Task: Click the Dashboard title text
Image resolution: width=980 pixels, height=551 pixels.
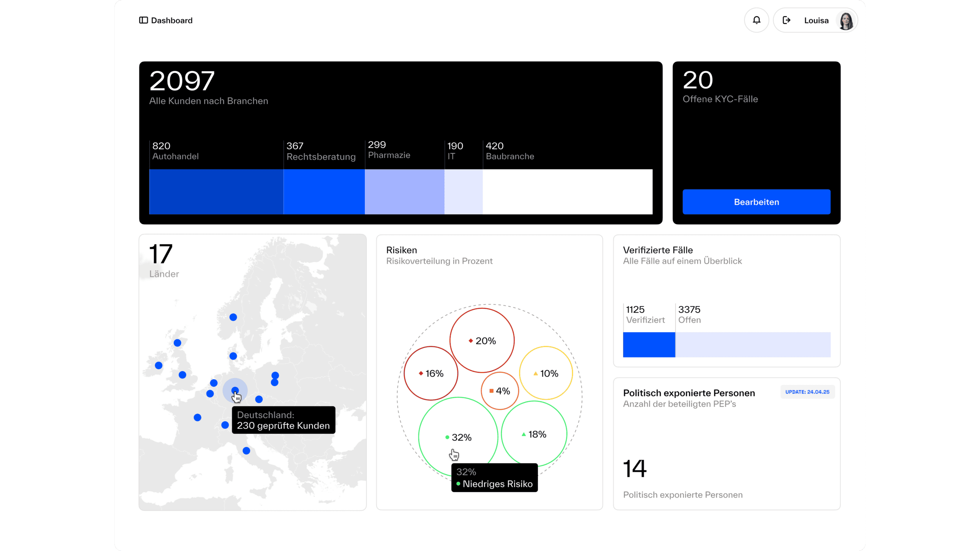Action: point(172,20)
